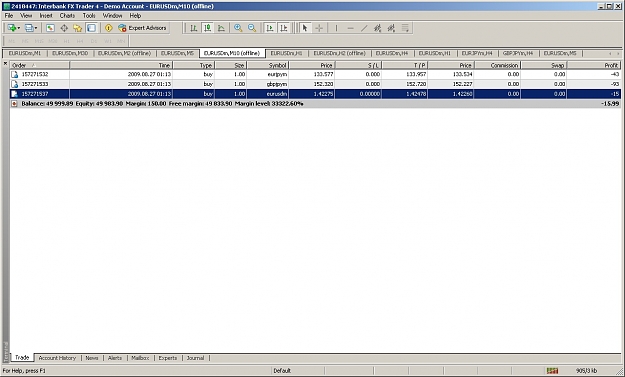Switch to EURUSDm,H2 (offline) chart tab

pos(340,53)
